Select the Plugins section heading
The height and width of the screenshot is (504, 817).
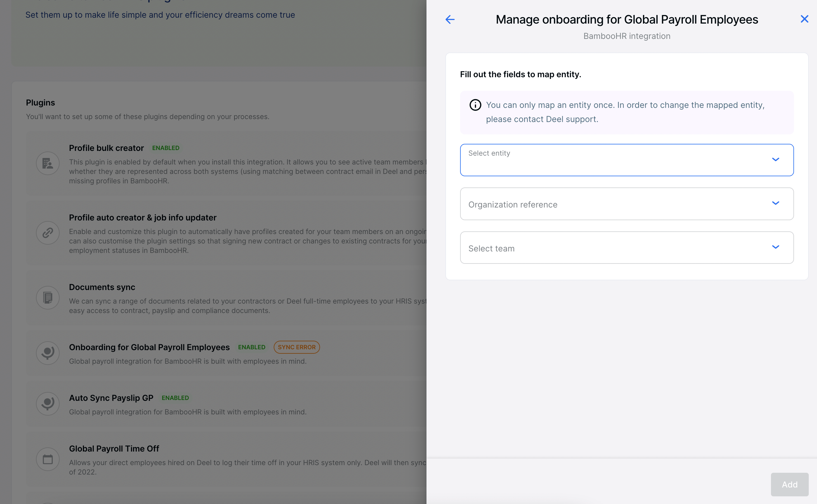coord(40,103)
